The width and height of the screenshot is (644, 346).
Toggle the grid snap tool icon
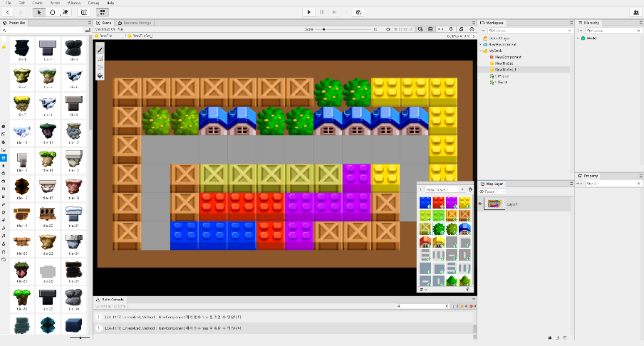click(103, 12)
